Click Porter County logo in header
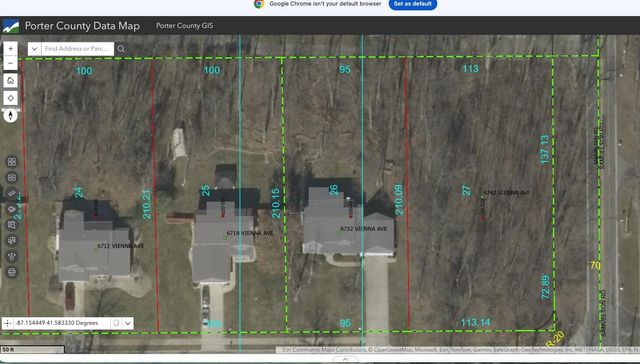The image size is (640, 364). (x=11, y=26)
